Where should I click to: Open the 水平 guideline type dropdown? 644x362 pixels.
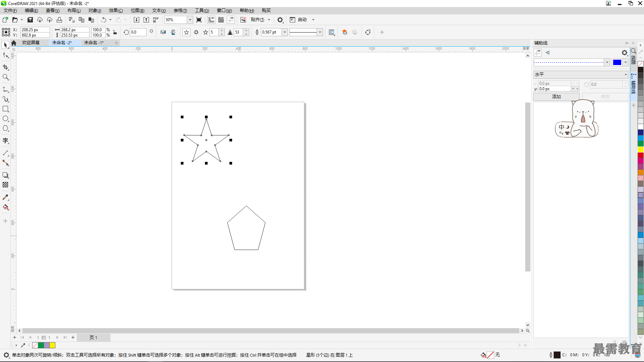[x=581, y=74]
